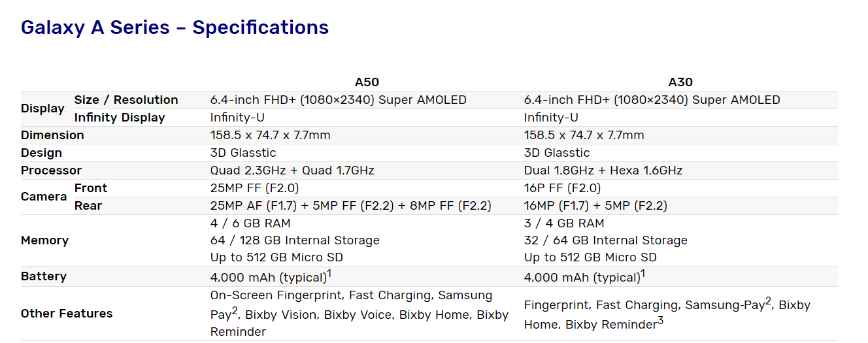Click the A50 column header
The height and width of the screenshot is (343, 868).
click(367, 82)
